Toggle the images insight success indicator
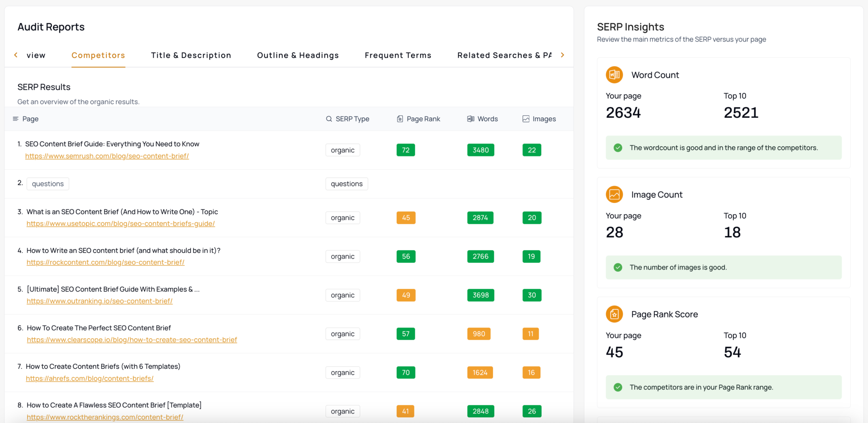The width and height of the screenshot is (868, 423). point(618,267)
